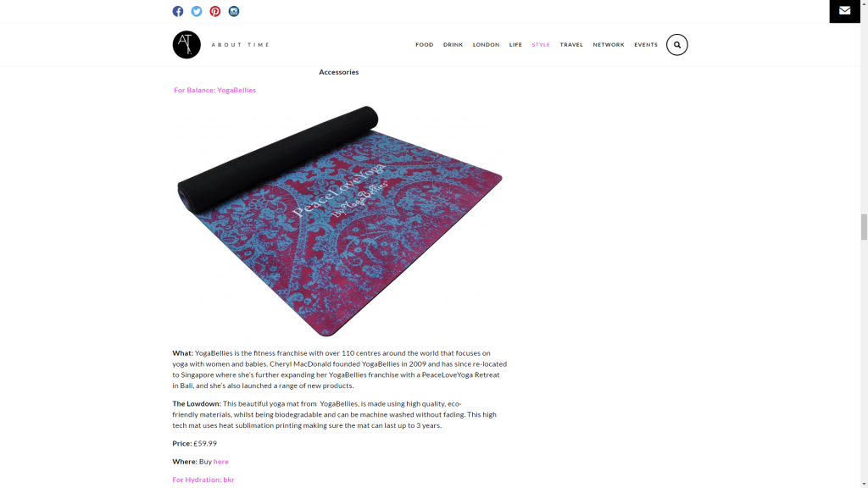Go to the Events page
This screenshot has height=488, width=868.
coord(646,45)
